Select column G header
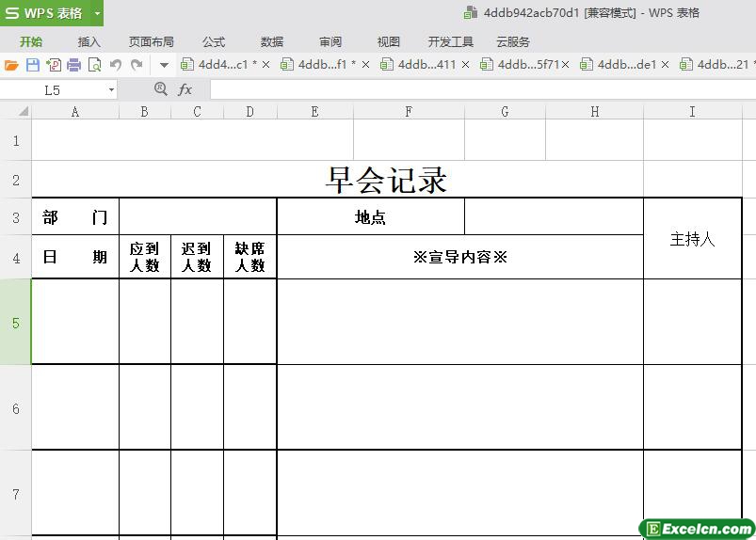Viewport: 756px width, 540px height. click(x=505, y=112)
